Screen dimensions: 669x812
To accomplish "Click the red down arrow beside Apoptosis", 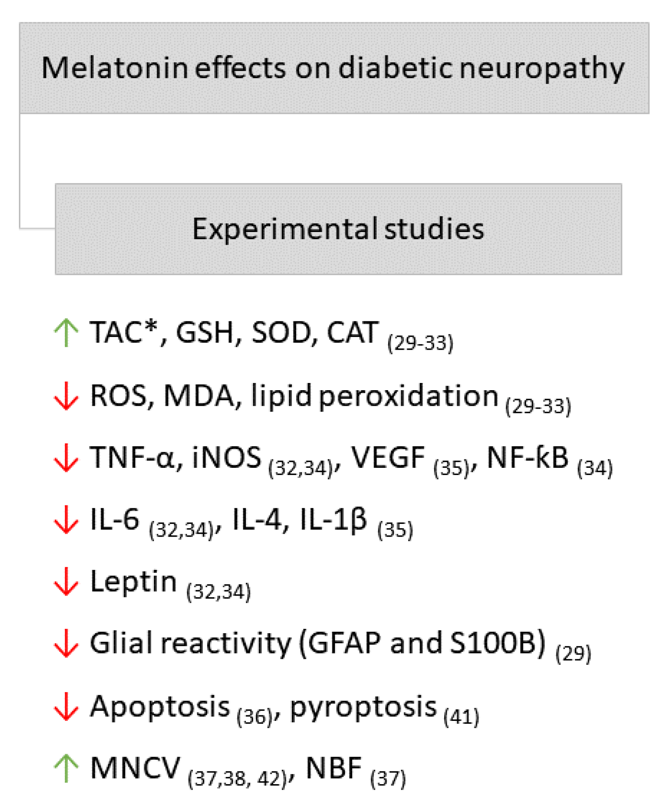I will point(66,706).
